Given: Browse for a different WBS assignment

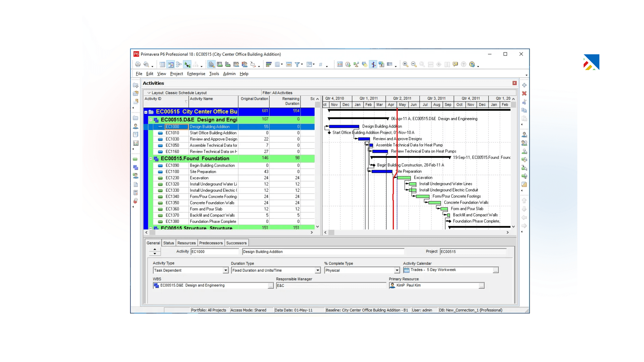Looking at the screenshot, I should click(x=271, y=286).
